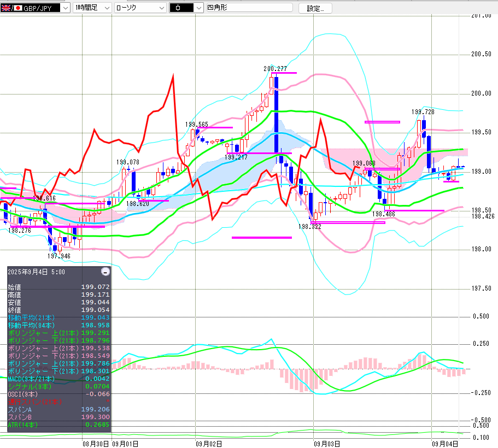
Task: Click the 199.728 peak price label
Action: 423,112
